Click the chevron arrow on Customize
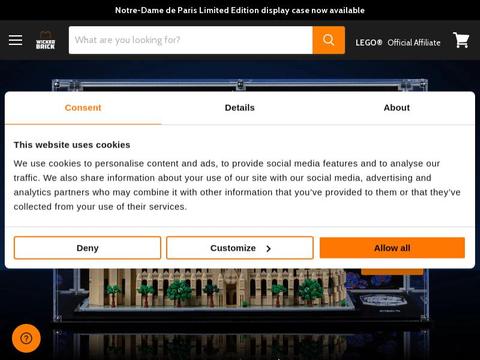This screenshot has height=360, width=480. click(268, 248)
